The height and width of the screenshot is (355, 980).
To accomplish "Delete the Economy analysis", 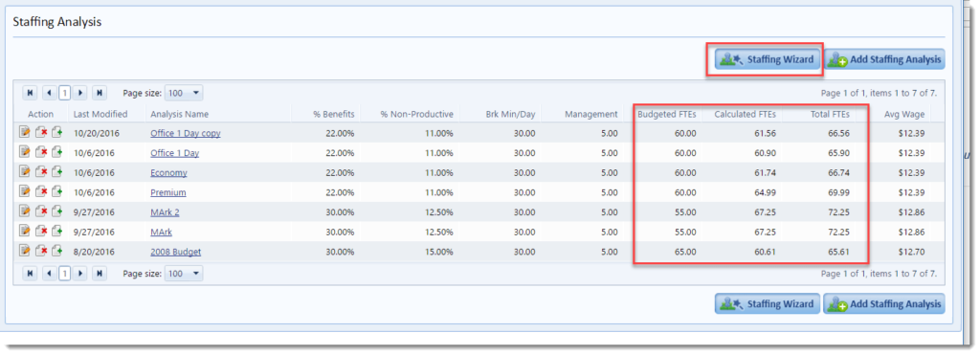I will 41,172.
